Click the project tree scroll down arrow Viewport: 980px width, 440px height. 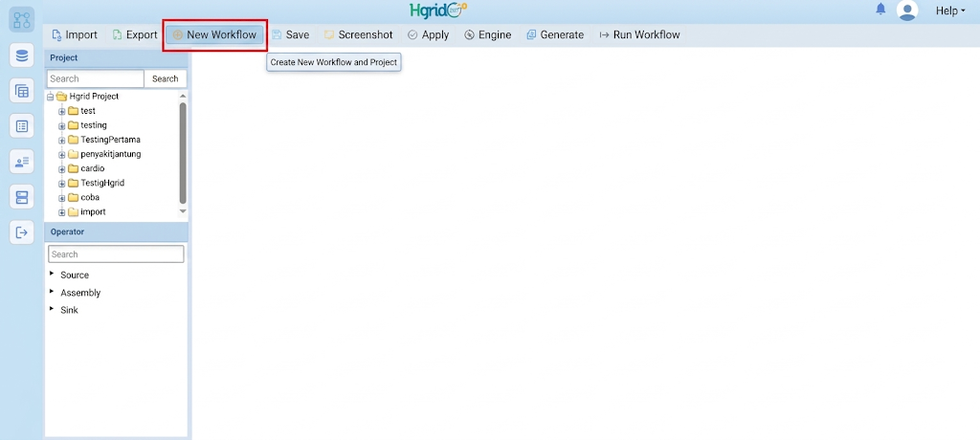click(183, 211)
